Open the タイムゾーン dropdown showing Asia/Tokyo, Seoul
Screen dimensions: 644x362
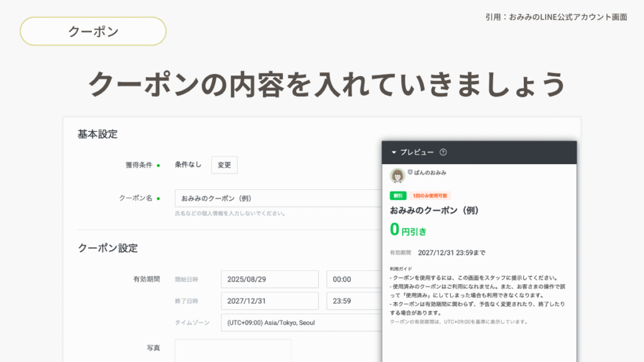tap(301, 322)
